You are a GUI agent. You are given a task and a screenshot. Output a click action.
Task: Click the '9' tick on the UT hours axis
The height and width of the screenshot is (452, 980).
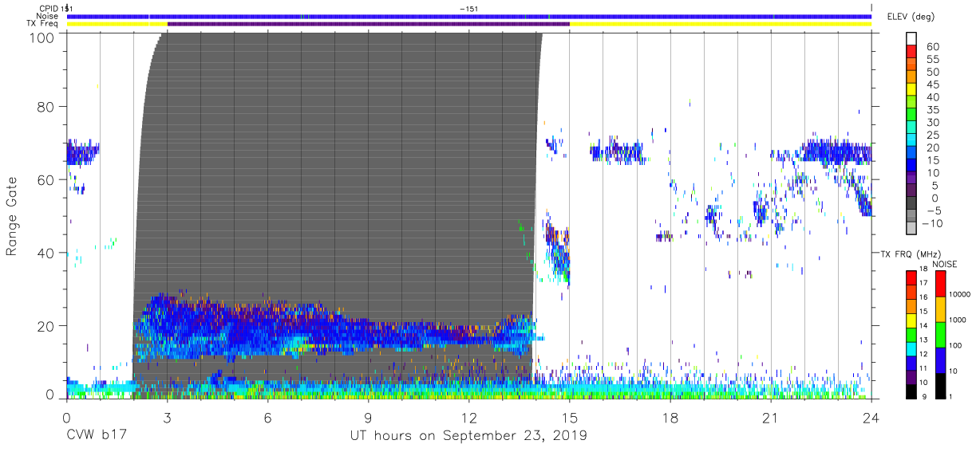coord(368,418)
